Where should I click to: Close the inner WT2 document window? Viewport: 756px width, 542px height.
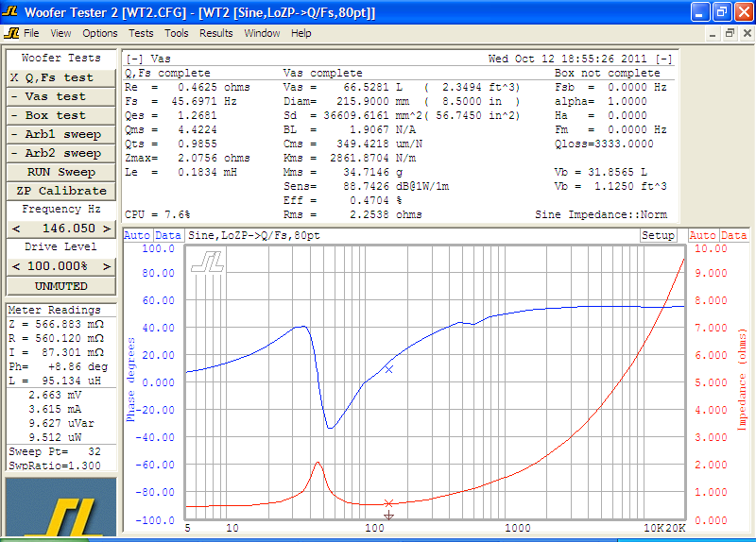pyautogui.click(x=747, y=33)
